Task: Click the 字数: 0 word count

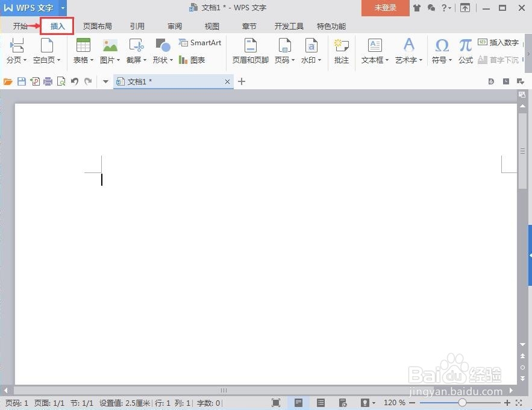Action: pyautogui.click(x=208, y=403)
